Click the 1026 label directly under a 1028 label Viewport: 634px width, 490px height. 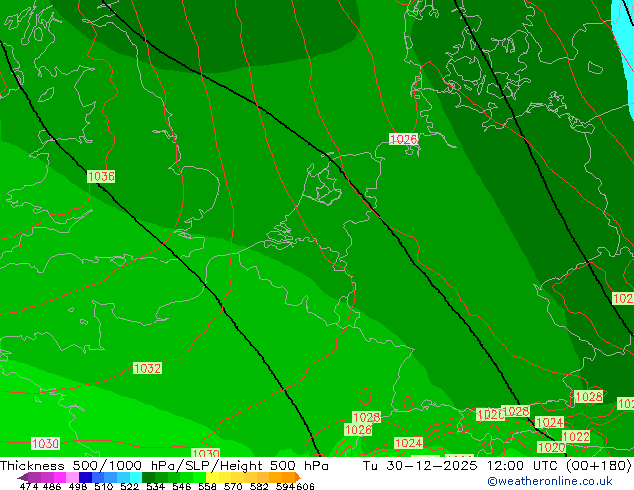pos(358,429)
